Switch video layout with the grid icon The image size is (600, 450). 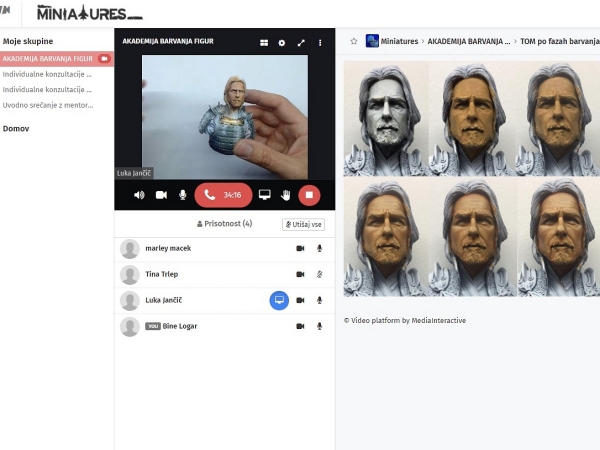pyautogui.click(x=264, y=43)
